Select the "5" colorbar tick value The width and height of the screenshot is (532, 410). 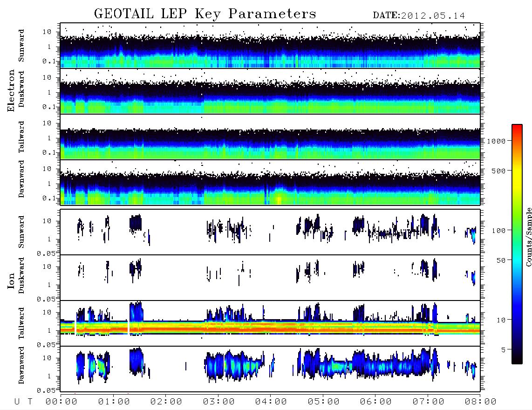pos(503,350)
